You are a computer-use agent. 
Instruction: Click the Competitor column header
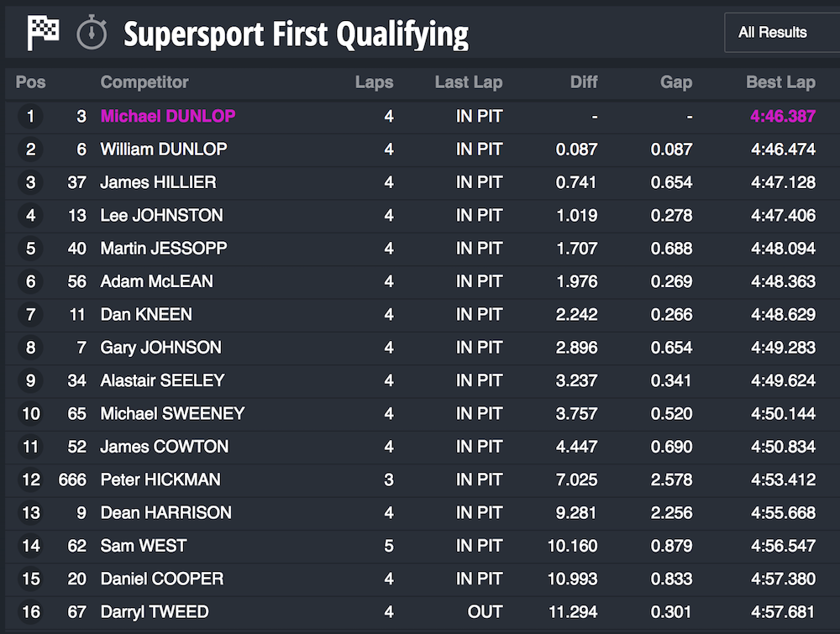(144, 82)
